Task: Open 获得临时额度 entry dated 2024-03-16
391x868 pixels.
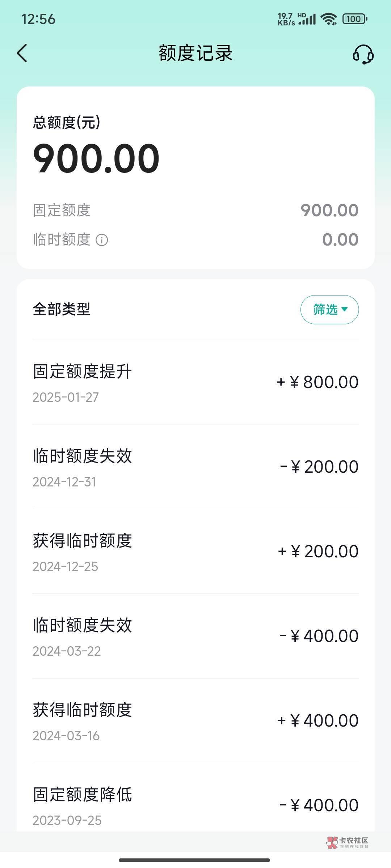Action: (x=195, y=721)
